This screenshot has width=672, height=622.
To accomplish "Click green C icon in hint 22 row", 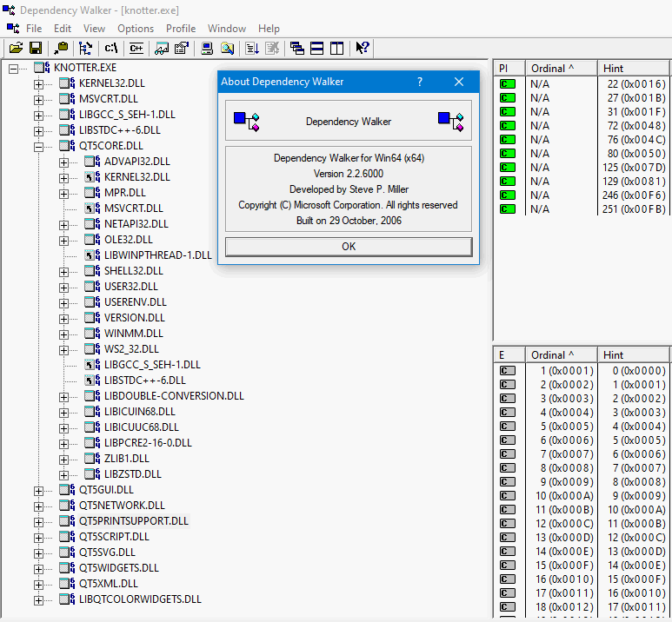I will (508, 84).
